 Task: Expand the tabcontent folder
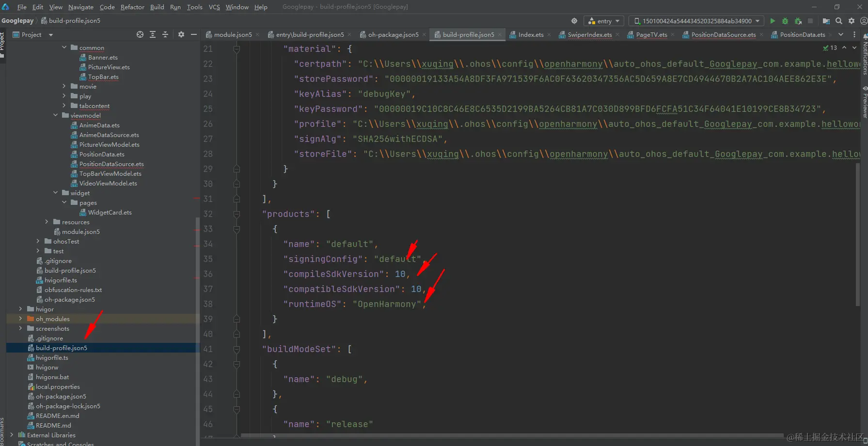click(x=64, y=106)
